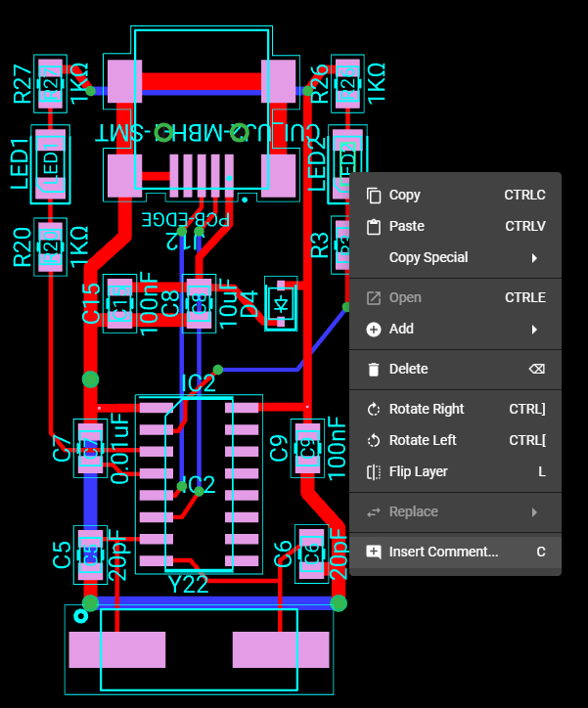Screen dimensions: 588x708
Task: Expand the Add submenu arrow
Action: (x=534, y=329)
